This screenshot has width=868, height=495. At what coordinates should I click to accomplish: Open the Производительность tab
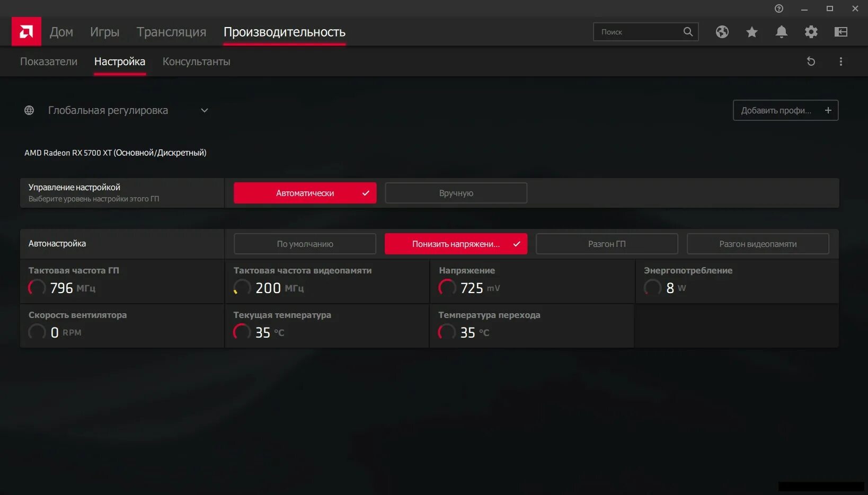pyautogui.click(x=285, y=32)
